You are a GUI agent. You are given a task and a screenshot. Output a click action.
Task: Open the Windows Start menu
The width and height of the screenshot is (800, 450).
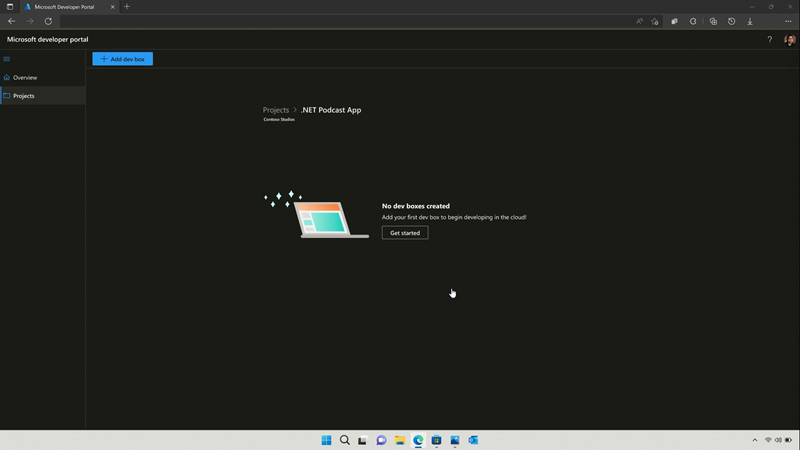coord(327,440)
